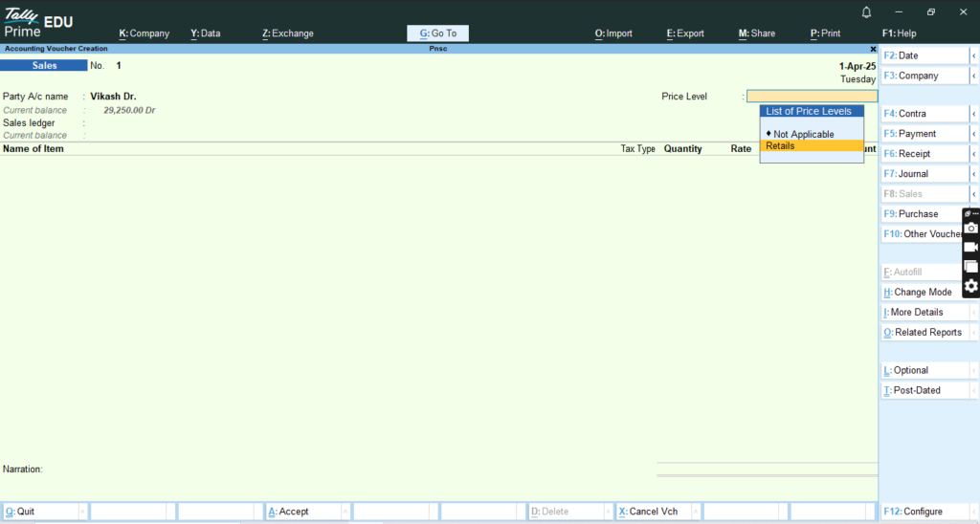The height and width of the screenshot is (524, 980).
Task: Click the Name of Item column header
Action: point(33,148)
